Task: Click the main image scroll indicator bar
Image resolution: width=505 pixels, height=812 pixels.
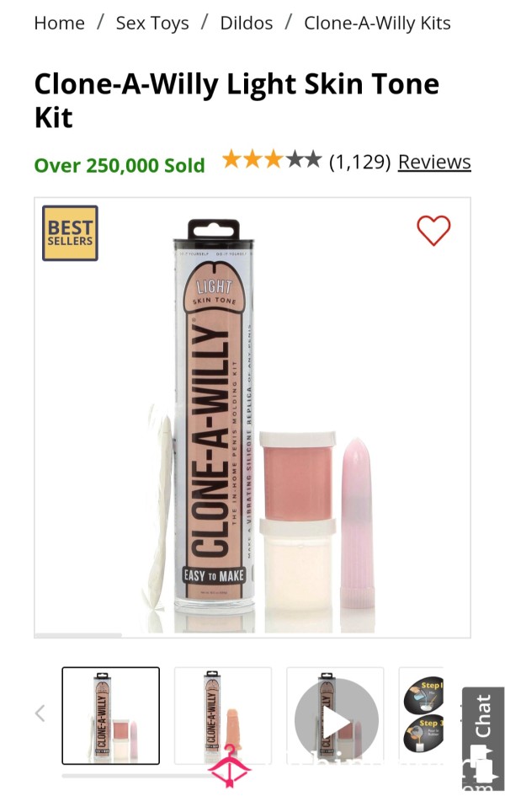Action: coord(78,635)
